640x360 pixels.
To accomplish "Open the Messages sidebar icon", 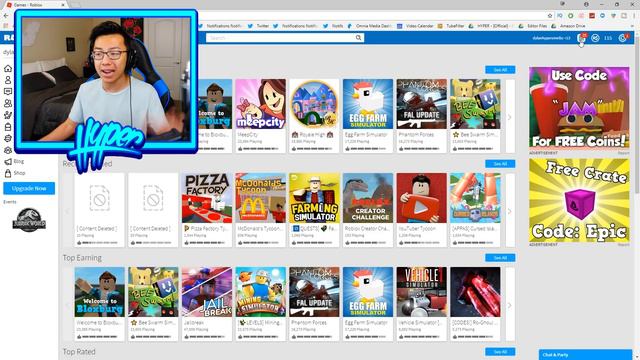I will click(x=8, y=91).
